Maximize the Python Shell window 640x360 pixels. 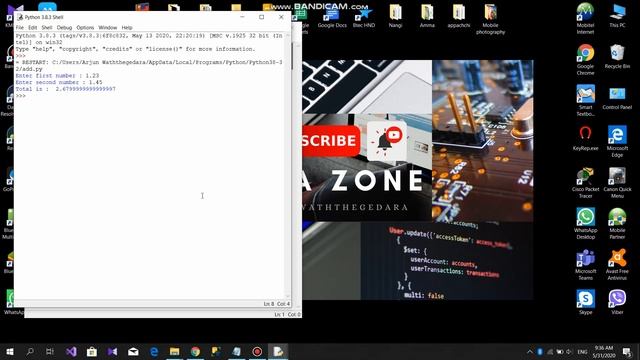point(262,17)
